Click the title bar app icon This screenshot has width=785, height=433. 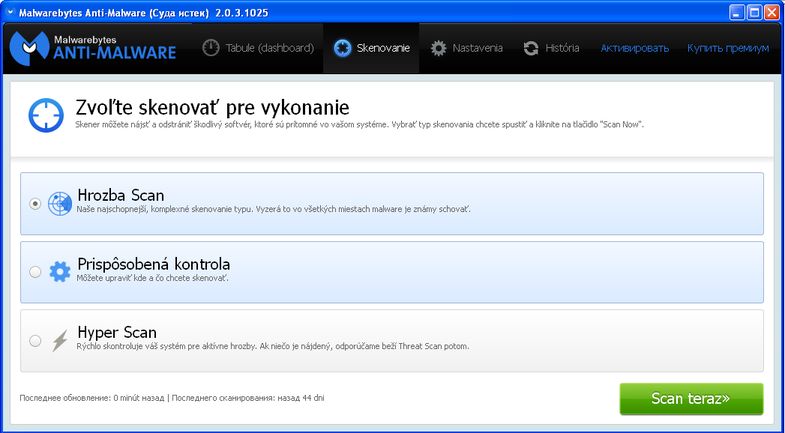click(x=10, y=12)
